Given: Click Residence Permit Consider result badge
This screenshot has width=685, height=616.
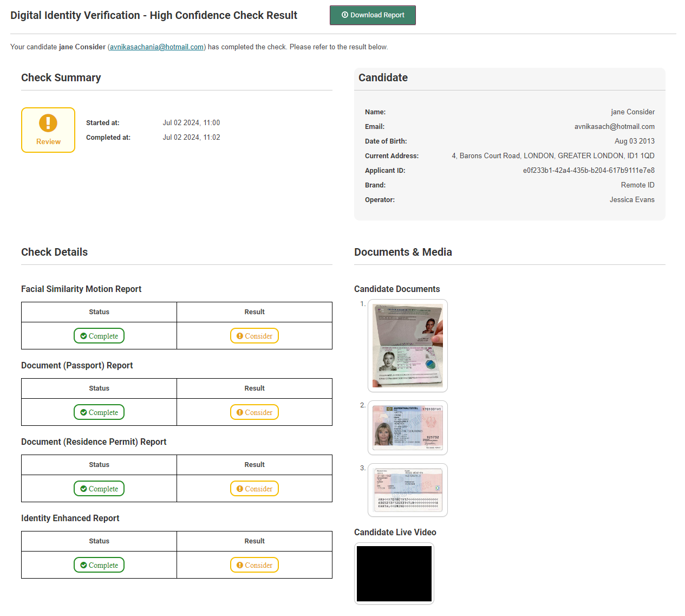Looking at the screenshot, I should coord(255,489).
